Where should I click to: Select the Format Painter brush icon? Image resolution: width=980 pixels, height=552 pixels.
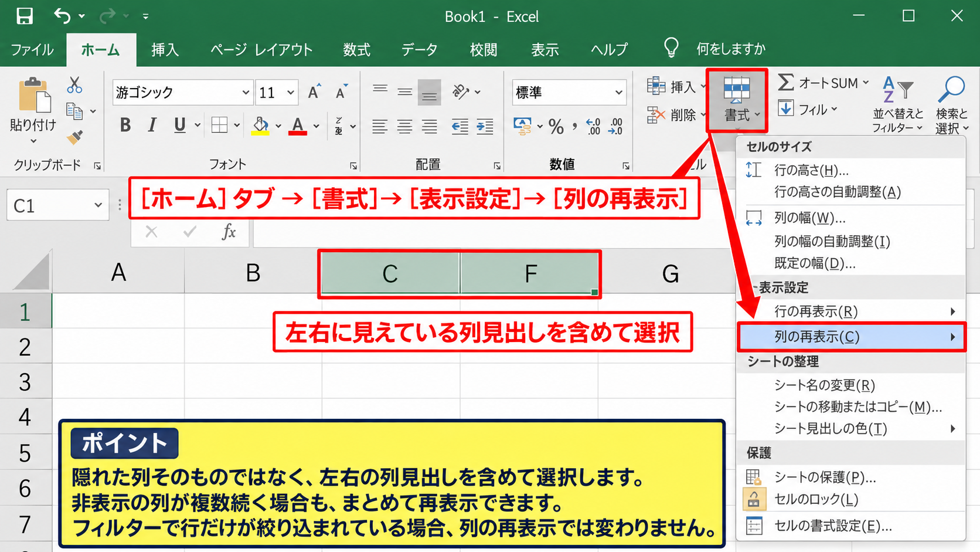(74, 137)
